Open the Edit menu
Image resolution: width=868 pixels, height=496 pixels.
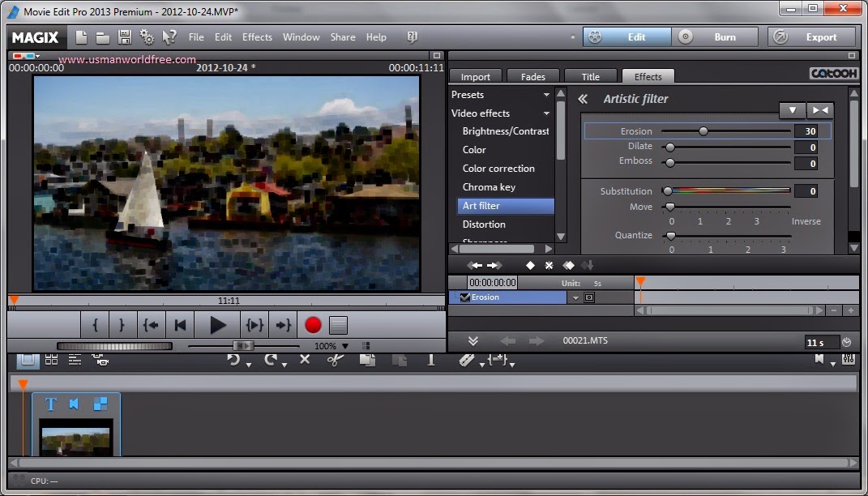pos(223,37)
